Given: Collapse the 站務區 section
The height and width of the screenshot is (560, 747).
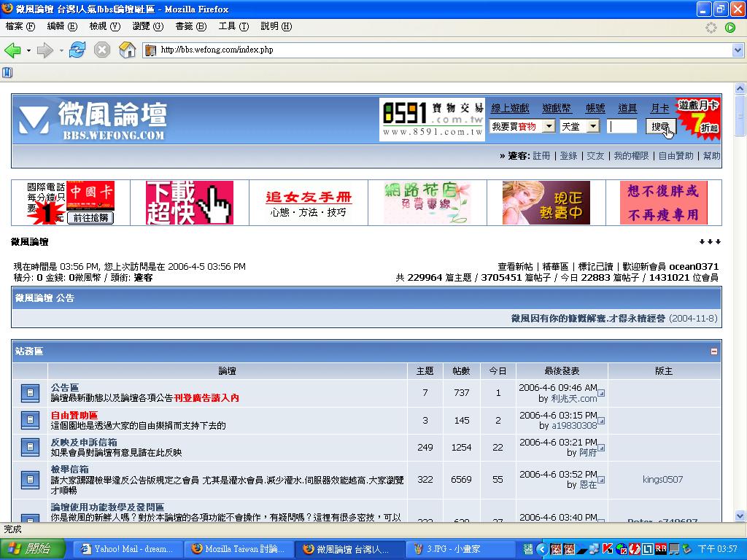Looking at the screenshot, I should (714, 351).
